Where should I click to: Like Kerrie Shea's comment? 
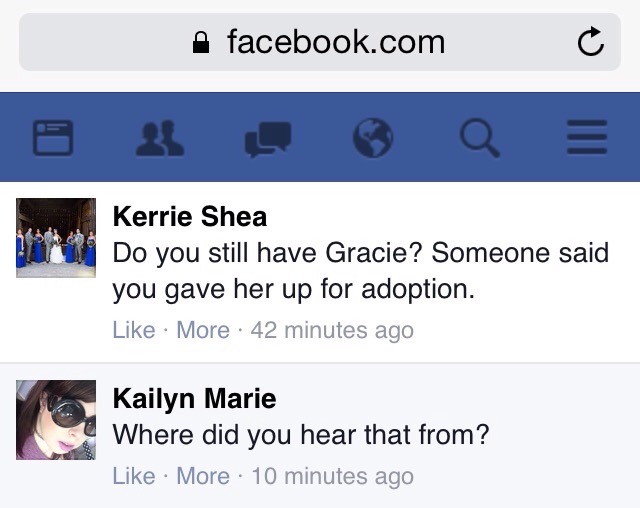pos(134,330)
